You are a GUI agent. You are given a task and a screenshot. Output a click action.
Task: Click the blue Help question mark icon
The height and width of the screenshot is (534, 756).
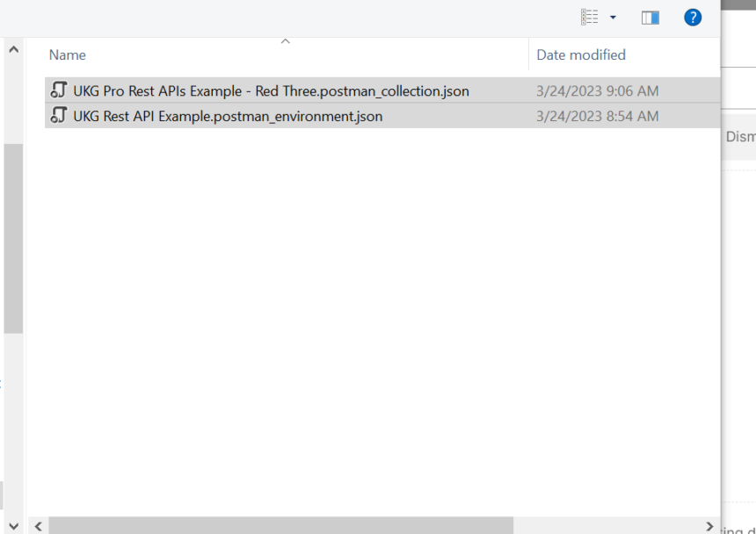click(x=693, y=17)
